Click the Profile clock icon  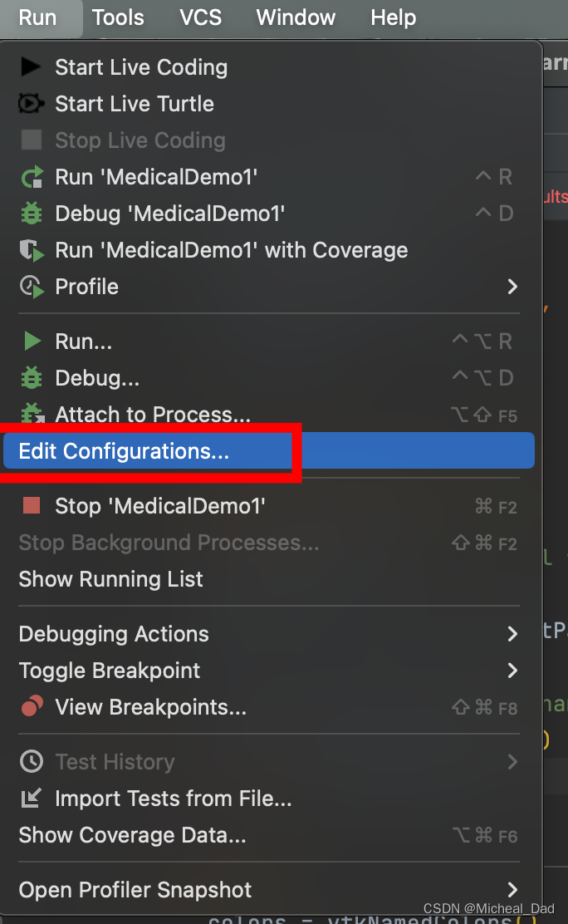tap(32, 287)
